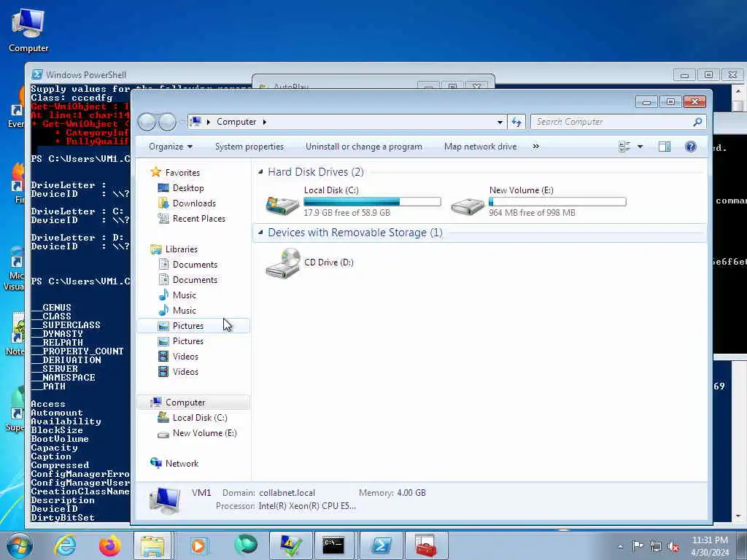Image resolution: width=747 pixels, height=560 pixels.
Task: Show hidden system tray icons
Action: pos(620,547)
